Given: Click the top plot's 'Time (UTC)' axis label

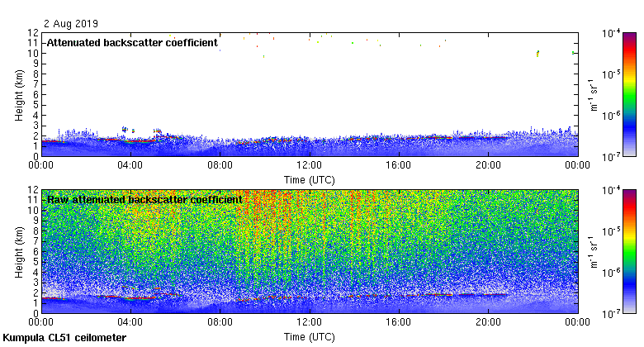Looking at the screenshot, I should (310, 180).
